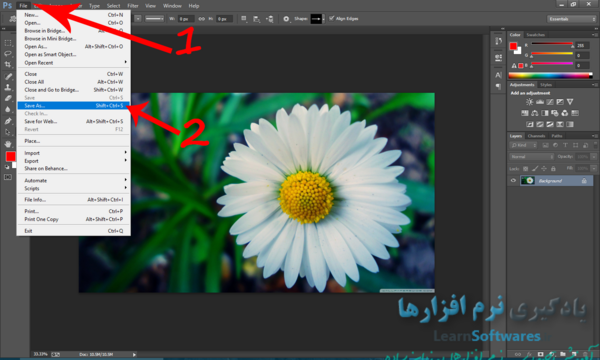Open the Kind filter dropdown in Layers
The width and height of the screenshot is (600, 360).
tap(523, 145)
